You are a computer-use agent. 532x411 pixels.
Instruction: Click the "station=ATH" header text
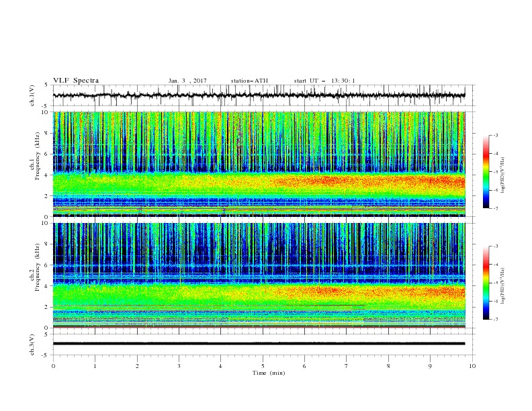249,81
